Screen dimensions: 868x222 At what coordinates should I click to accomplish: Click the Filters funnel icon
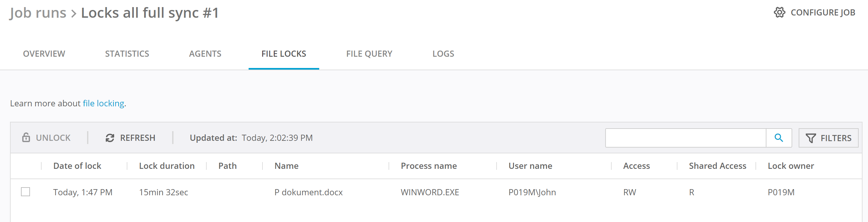(810, 138)
